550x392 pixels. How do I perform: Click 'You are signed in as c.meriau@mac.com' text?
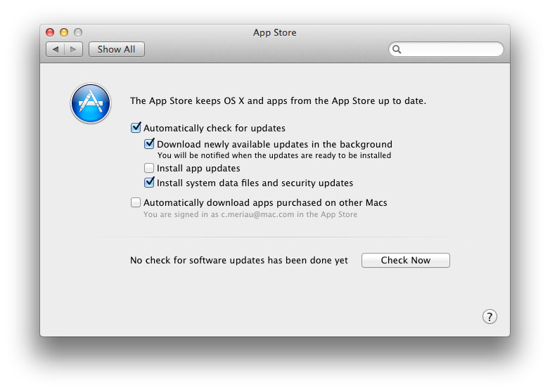pyautogui.click(x=250, y=214)
